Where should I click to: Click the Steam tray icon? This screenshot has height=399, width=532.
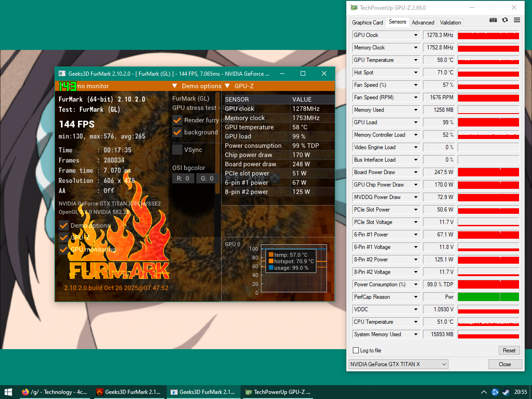point(506,392)
